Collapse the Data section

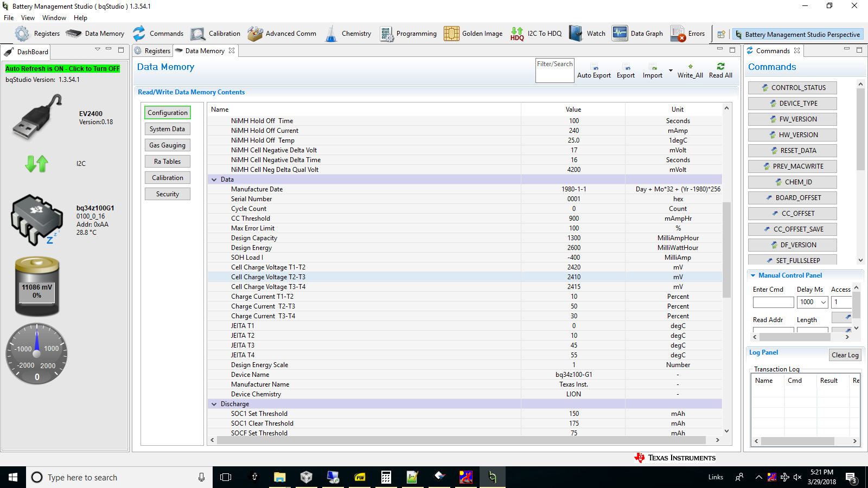(214, 179)
